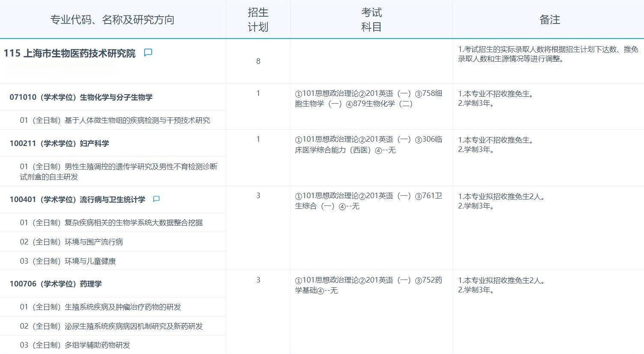This screenshot has height=354, width=644.
Task: Click the 招生计划 column header
Action: coord(258,19)
